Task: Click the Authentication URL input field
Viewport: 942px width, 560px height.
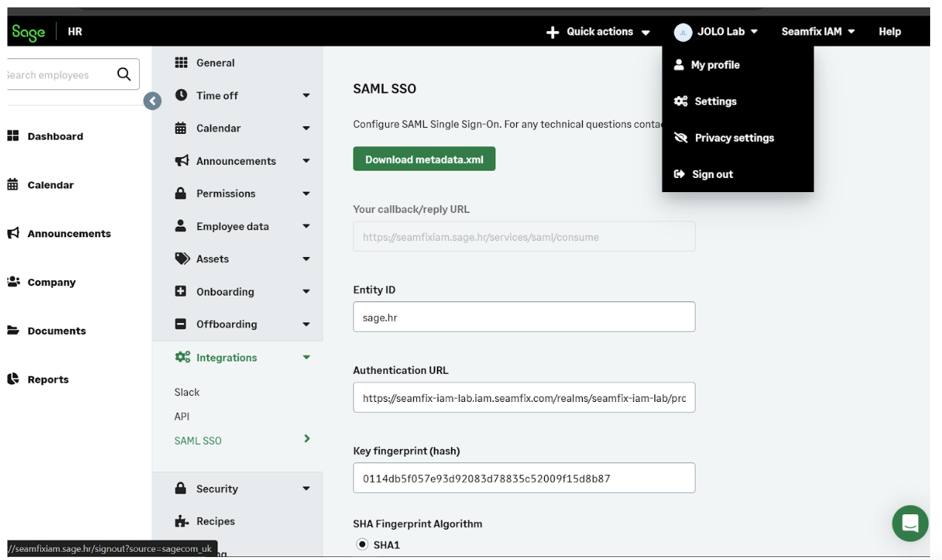Action: (x=524, y=397)
